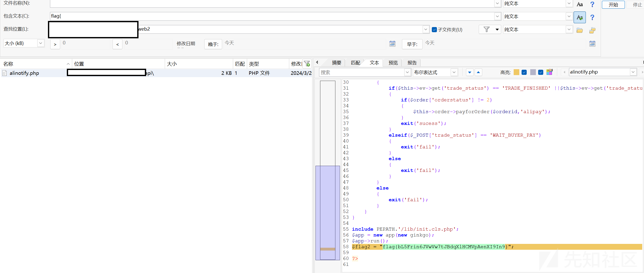Viewport: 644px width, 273px height.
Task: Select the 文本 tab
Action: pyautogui.click(x=374, y=63)
